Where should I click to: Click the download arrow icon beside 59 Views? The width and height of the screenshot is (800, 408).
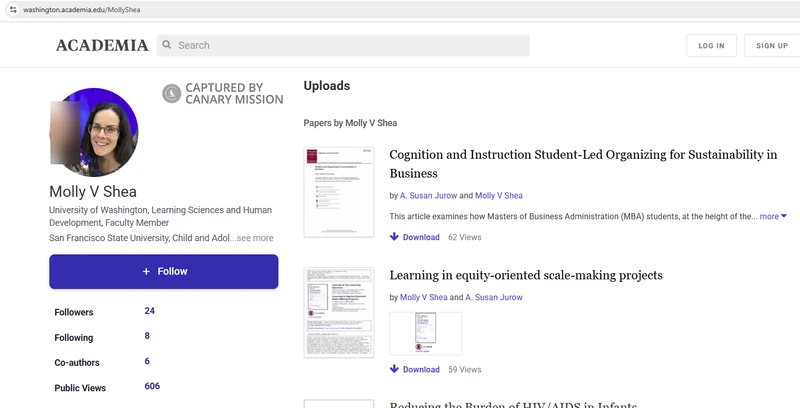pos(394,369)
